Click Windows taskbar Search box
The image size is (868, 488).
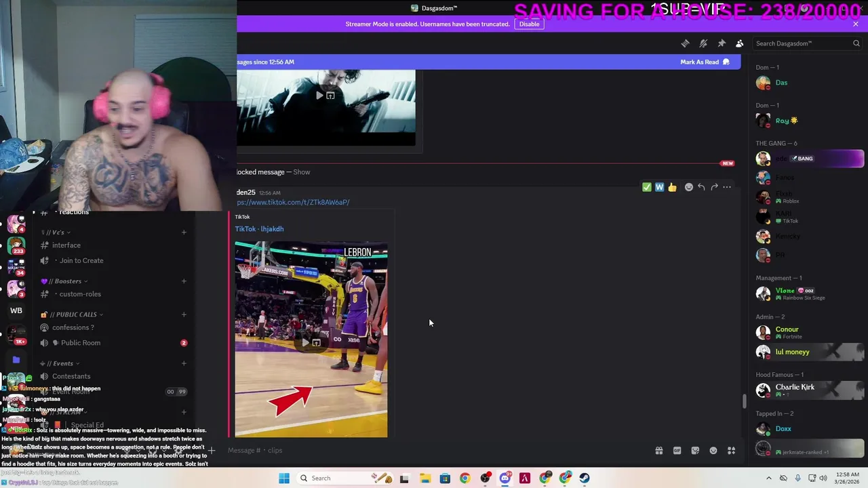tap(346, 479)
